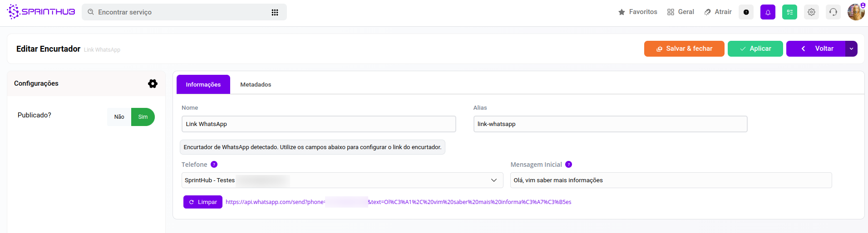Set Publicado to Não
868x233 pixels.
(x=119, y=117)
